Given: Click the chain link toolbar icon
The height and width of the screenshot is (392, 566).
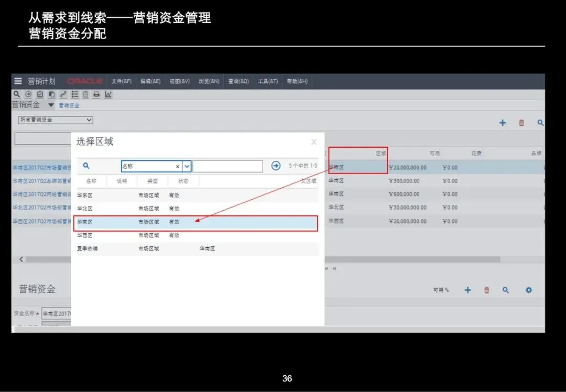Looking at the screenshot, I should pos(63,94).
